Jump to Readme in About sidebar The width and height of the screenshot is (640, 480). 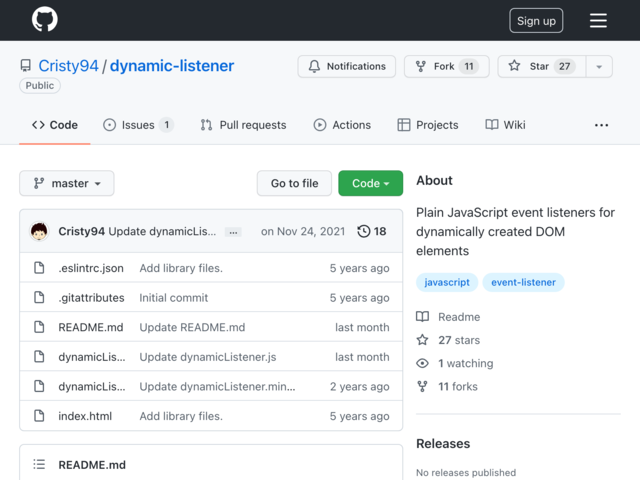point(448,317)
